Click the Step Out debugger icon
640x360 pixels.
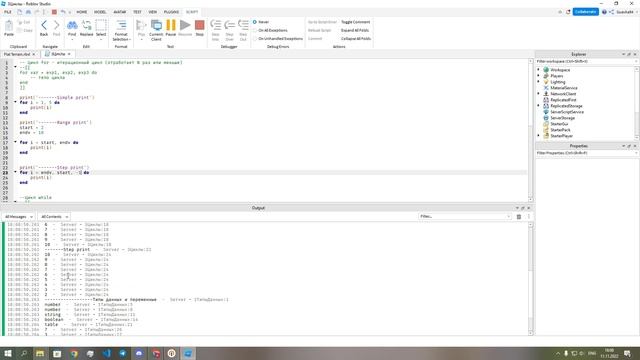click(243, 26)
